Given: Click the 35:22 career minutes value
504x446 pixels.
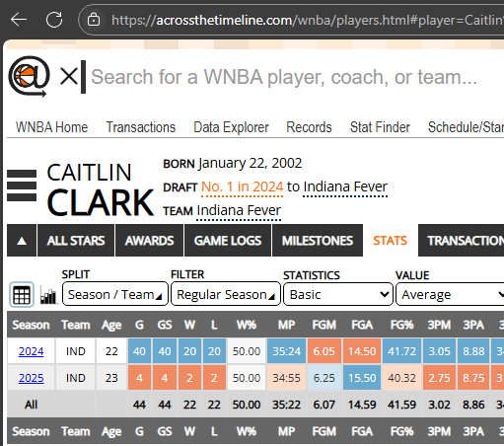Looking at the screenshot, I should click(x=286, y=405).
